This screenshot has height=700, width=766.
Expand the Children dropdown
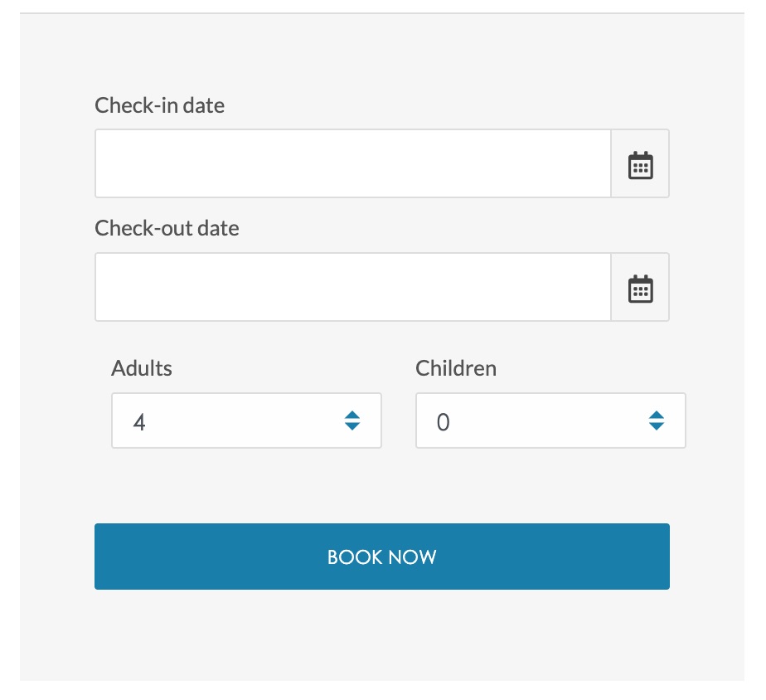tap(550, 421)
